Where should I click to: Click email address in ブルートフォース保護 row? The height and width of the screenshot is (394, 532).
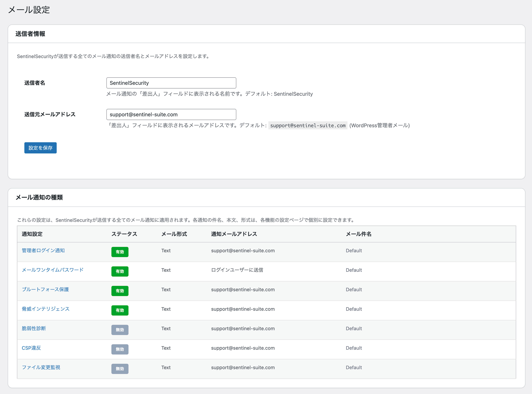243,289
